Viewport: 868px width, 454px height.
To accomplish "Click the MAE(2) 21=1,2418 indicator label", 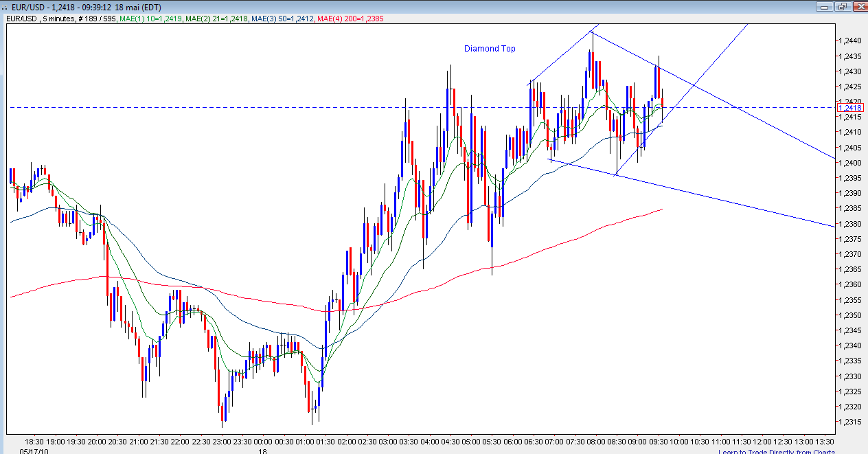I will (217, 19).
